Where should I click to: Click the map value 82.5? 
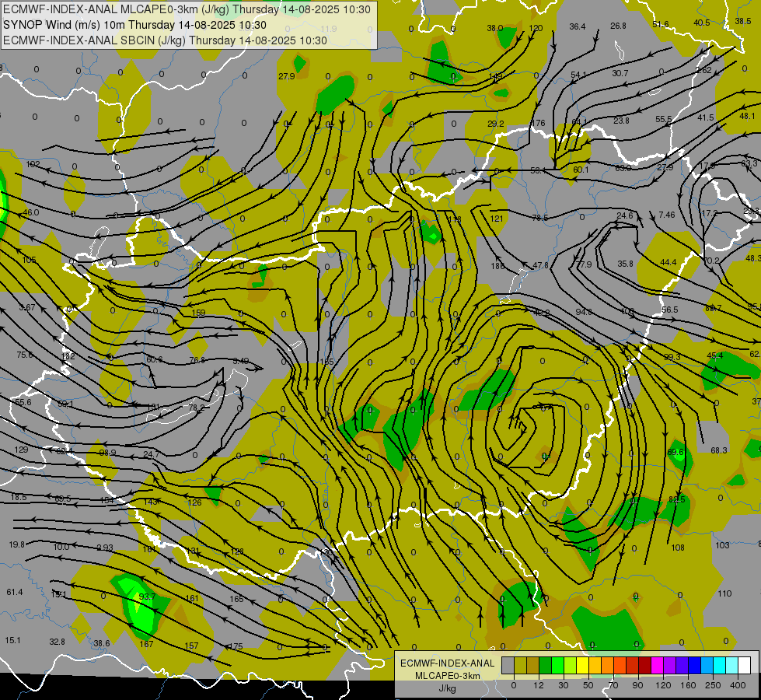click(x=676, y=499)
